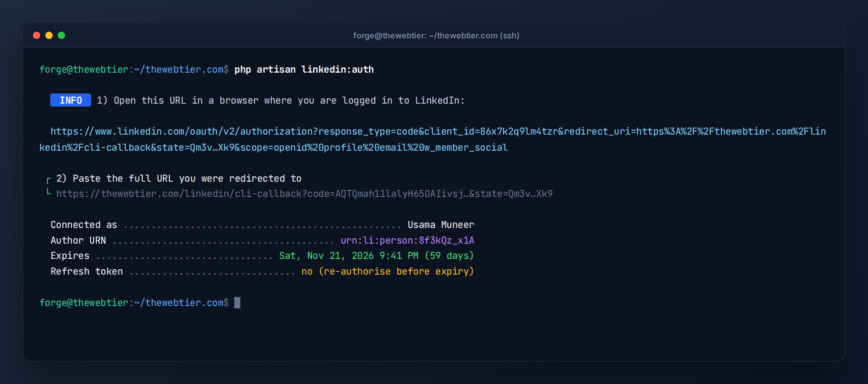
Task: Click the 'Author URN' label
Action: pyautogui.click(x=78, y=240)
